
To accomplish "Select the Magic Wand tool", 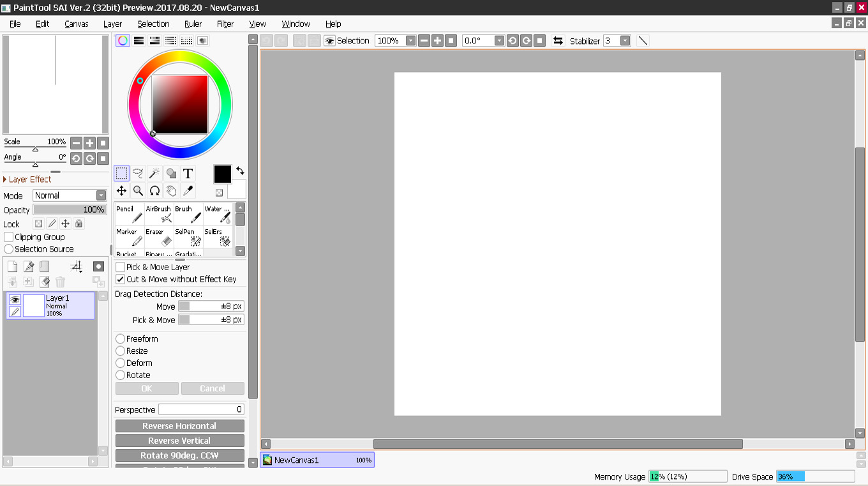I will point(154,173).
